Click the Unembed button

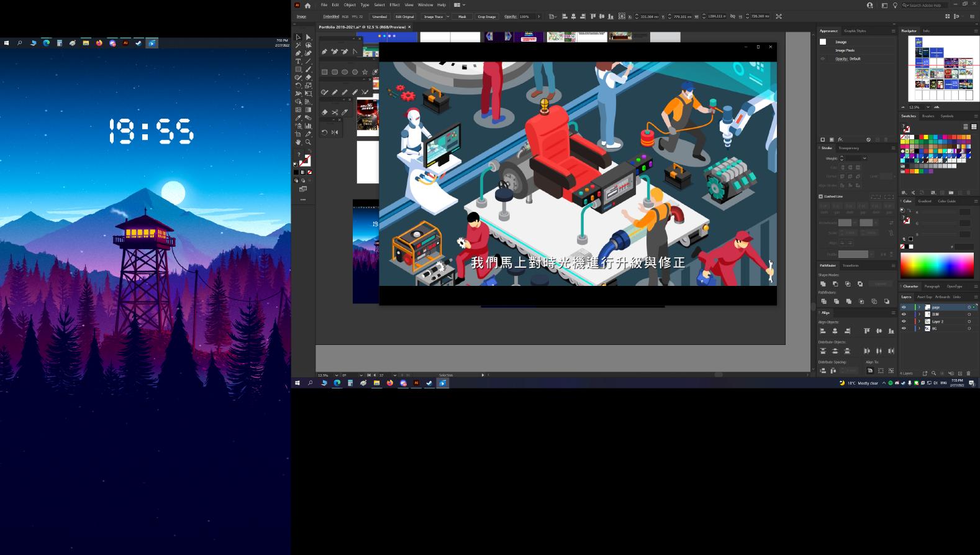point(379,17)
